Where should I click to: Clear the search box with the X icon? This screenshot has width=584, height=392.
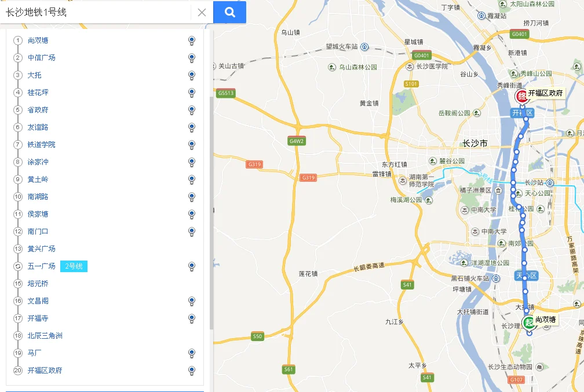pyautogui.click(x=202, y=12)
